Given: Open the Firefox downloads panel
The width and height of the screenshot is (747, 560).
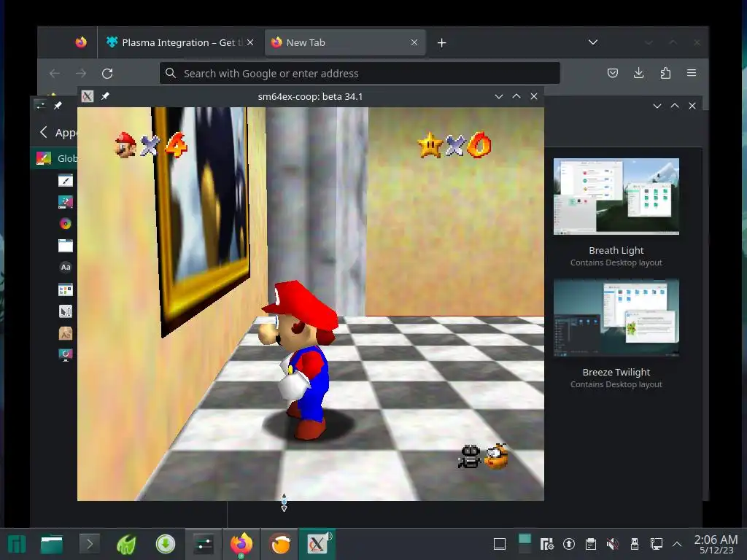Looking at the screenshot, I should [x=639, y=73].
